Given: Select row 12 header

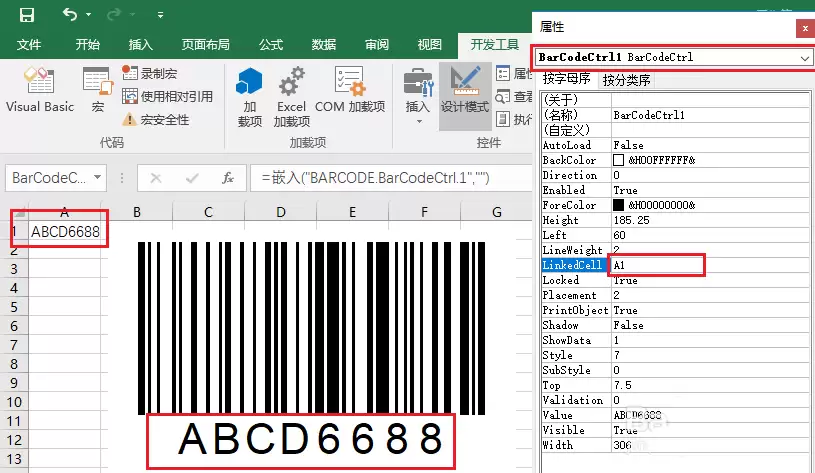Looking at the screenshot, I should (x=14, y=440).
